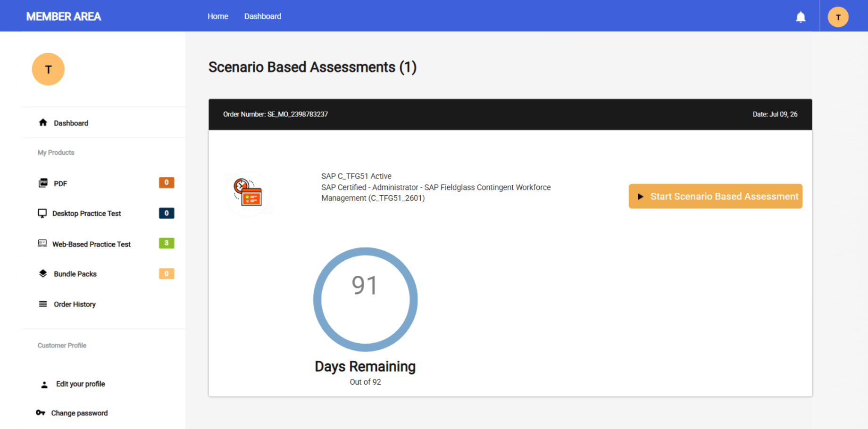
Task: Open Edit your profile
Action: [x=81, y=384]
